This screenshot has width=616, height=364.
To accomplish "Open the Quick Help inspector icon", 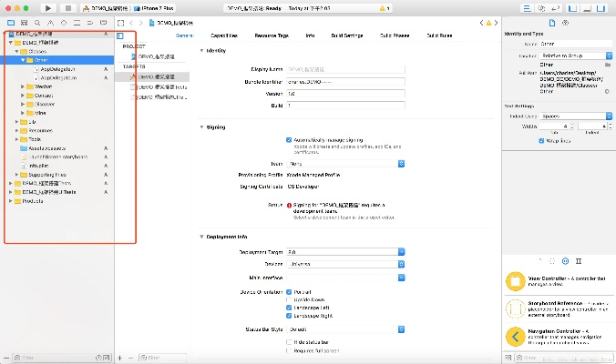I will coord(565,21).
